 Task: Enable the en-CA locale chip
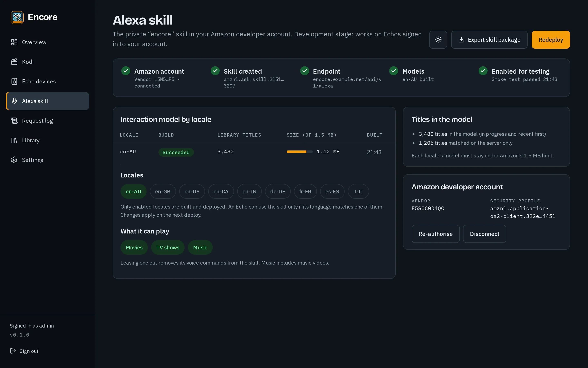click(x=221, y=192)
